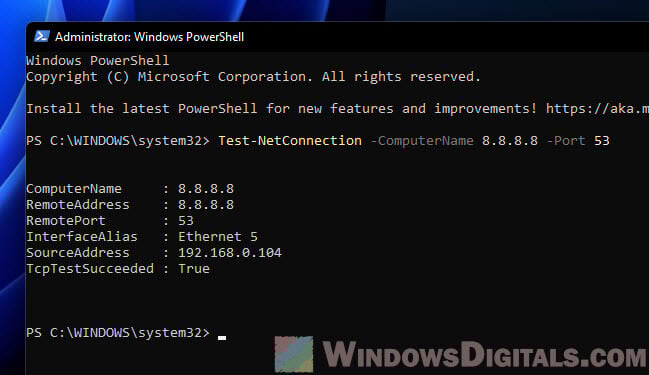Click the 'Ethernet 5' interface value
The image size is (649, 375).
tap(218, 237)
